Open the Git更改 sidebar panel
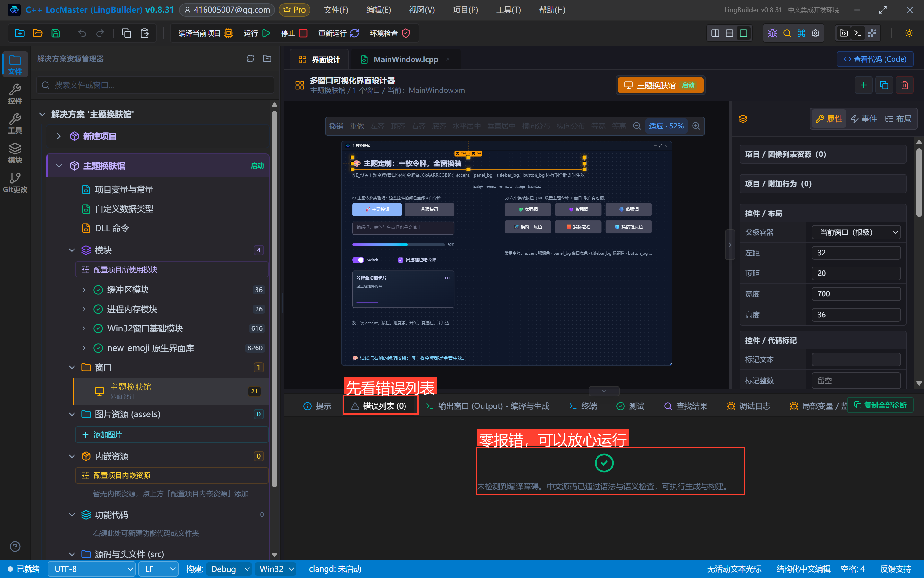This screenshot has width=924, height=578. click(x=15, y=183)
